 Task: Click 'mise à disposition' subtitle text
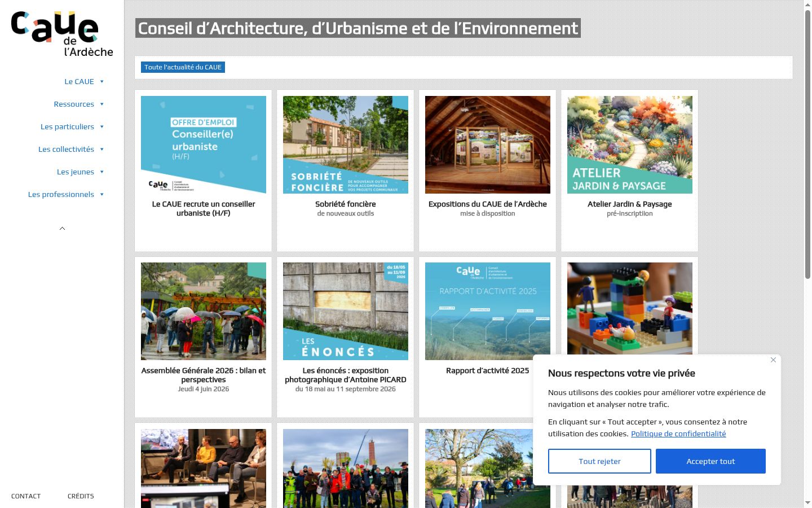coord(488,213)
